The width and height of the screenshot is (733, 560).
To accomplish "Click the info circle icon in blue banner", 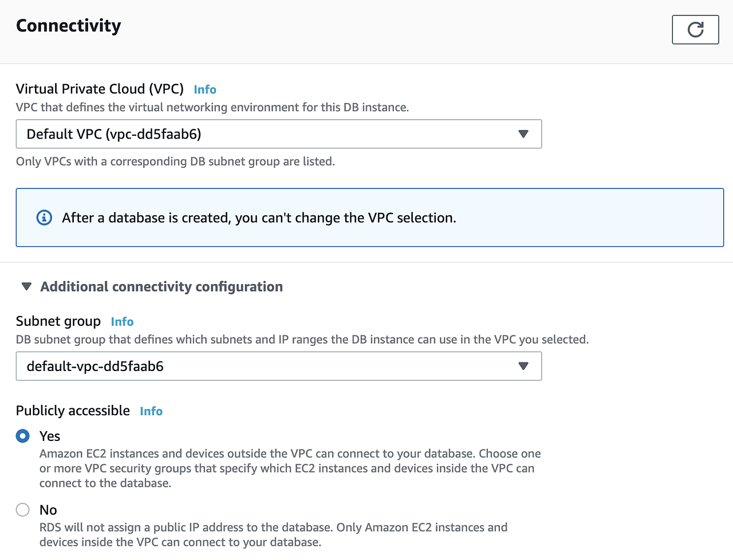I will click(44, 218).
